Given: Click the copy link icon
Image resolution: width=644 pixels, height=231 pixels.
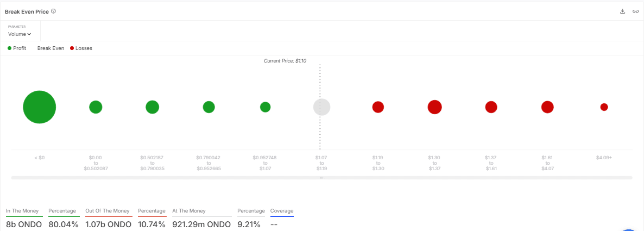Looking at the screenshot, I should [x=635, y=11].
